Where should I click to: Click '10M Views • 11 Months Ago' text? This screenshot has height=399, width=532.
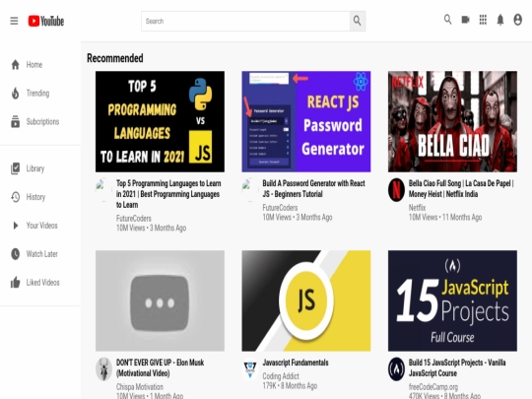point(445,217)
